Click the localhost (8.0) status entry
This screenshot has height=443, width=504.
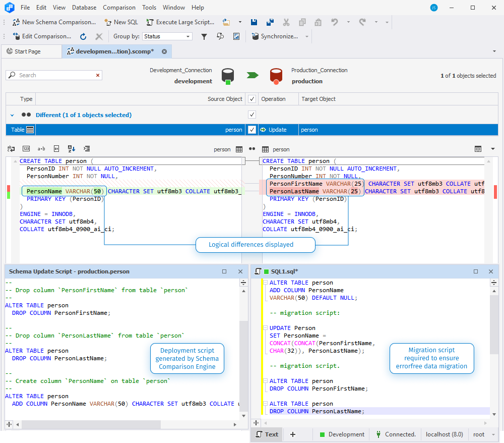click(x=444, y=434)
